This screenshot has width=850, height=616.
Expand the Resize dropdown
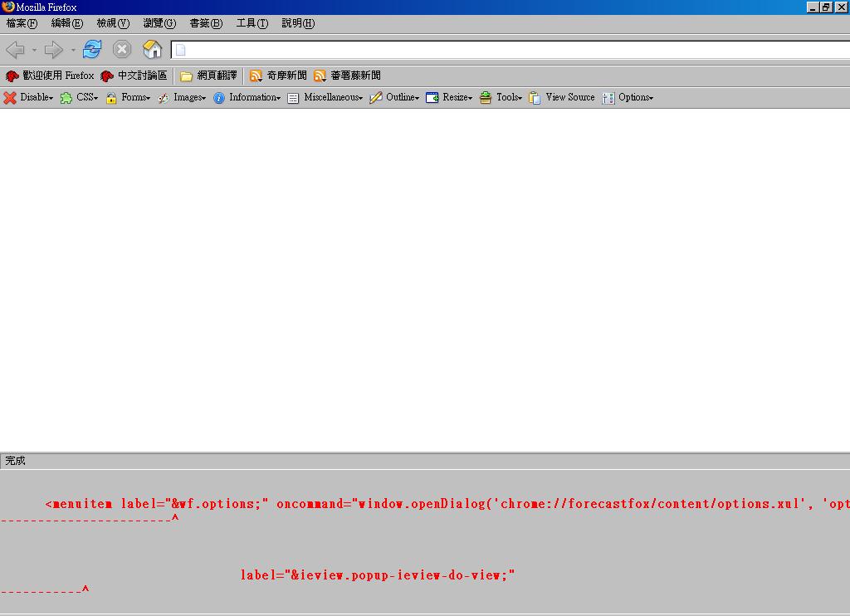tap(471, 98)
